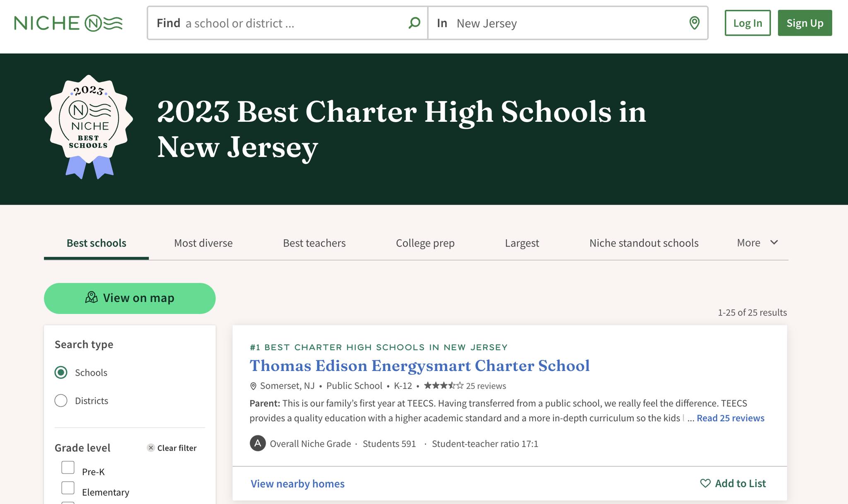
Task: Click the Sign Up button
Action: (x=805, y=23)
